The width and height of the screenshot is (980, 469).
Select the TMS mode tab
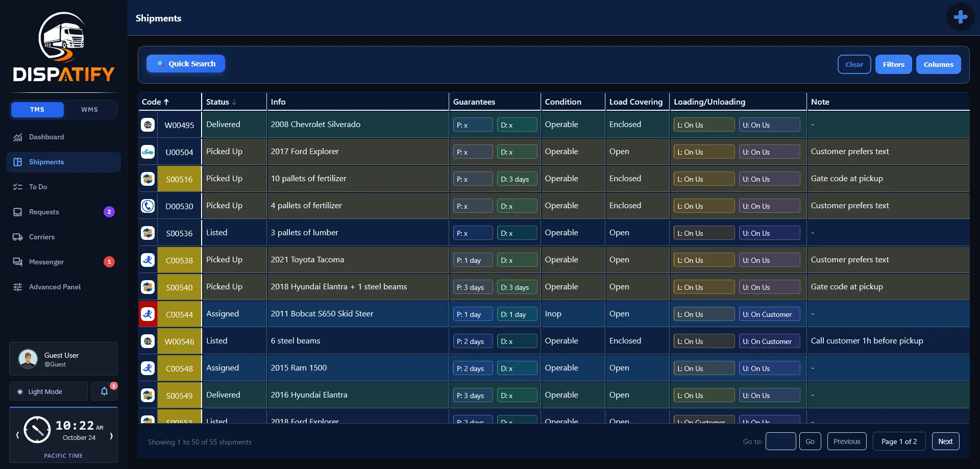[37, 110]
